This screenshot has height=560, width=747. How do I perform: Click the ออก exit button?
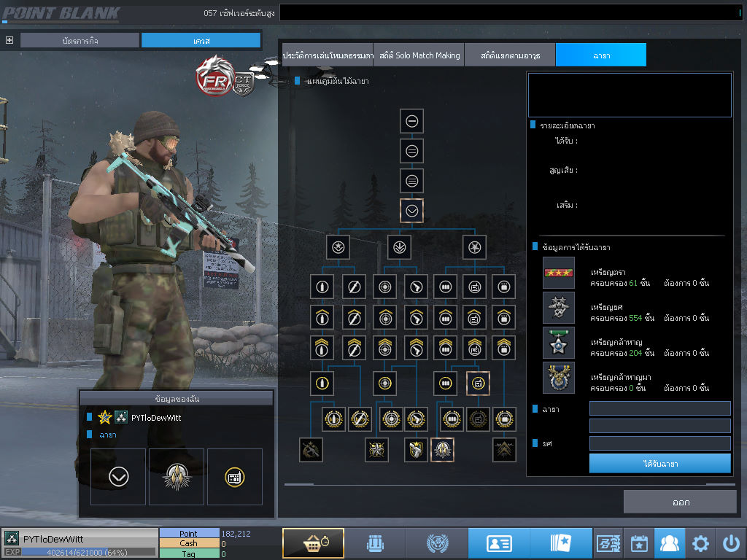681,502
